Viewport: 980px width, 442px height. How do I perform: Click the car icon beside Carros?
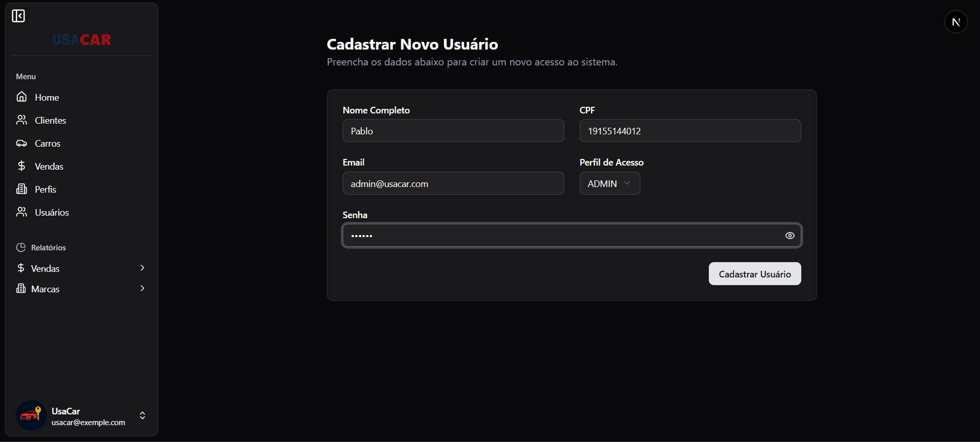click(x=21, y=143)
